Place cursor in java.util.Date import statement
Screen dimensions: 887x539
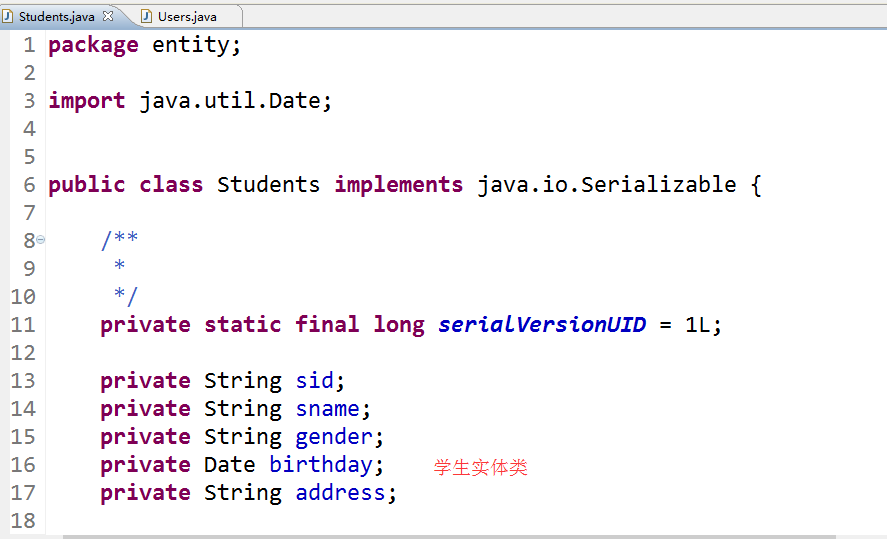[x=234, y=101]
